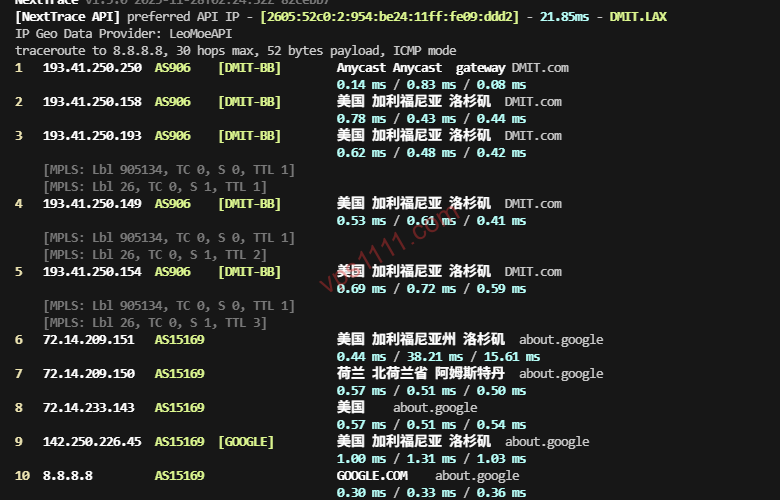Image resolution: width=780 pixels, height=500 pixels.
Task: Click AS906 on the hop 1 row
Action: pyautogui.click(x=173, y=68)
